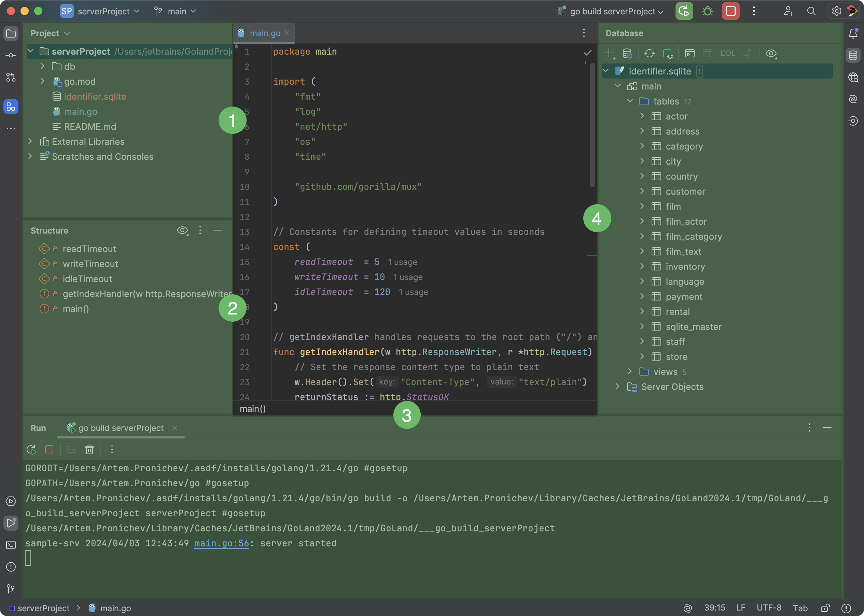
Task: Open a new query console in Database panel
Action: tap(689, 54)
